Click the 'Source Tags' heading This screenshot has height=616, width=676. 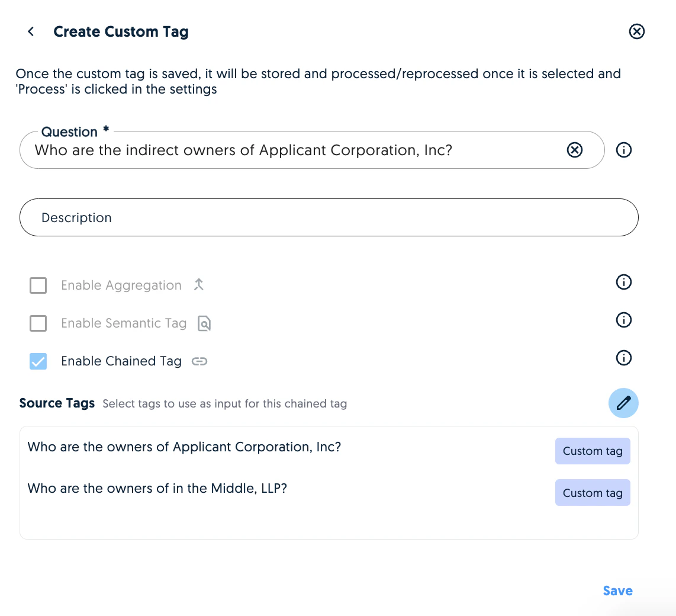pyautogui.click(x=57, y=403)
